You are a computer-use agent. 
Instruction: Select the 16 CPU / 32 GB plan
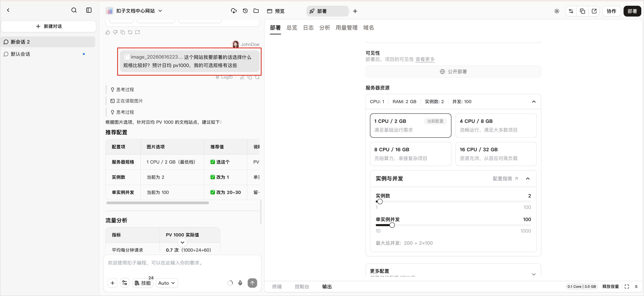pos(496,154)
